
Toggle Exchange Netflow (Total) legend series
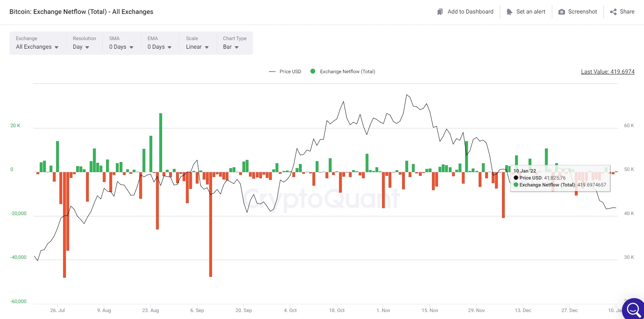(347, 72)
